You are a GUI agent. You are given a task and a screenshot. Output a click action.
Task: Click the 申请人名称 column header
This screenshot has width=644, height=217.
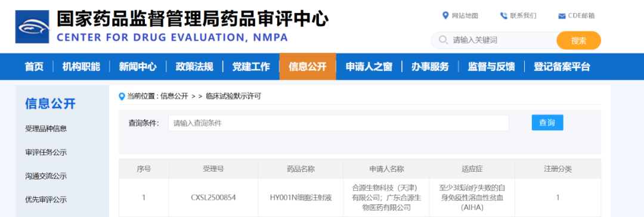click(x=386, y=169)
